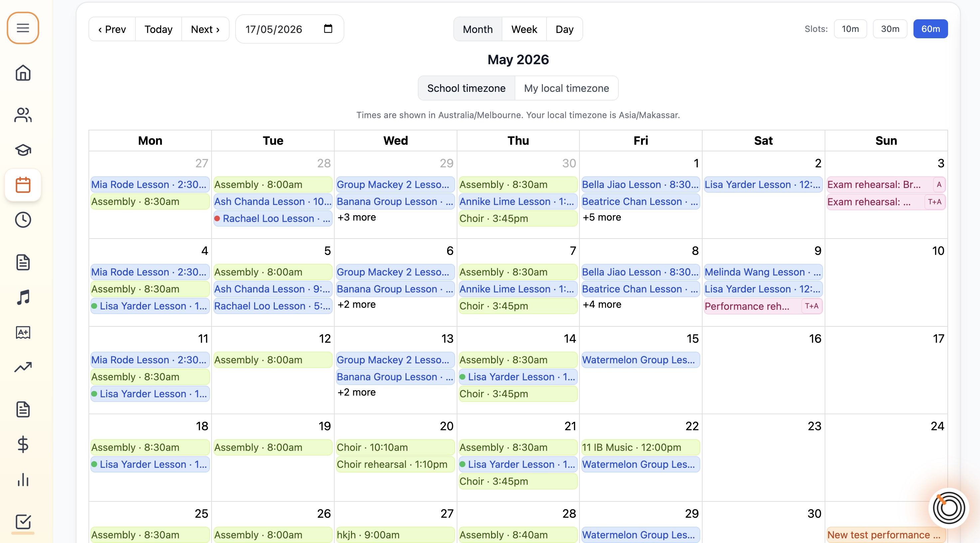Open Choir 3:45pm on Thu 14
Image resolution: width=980 pixels, height=543 pixels.
[x=518, y=394]
